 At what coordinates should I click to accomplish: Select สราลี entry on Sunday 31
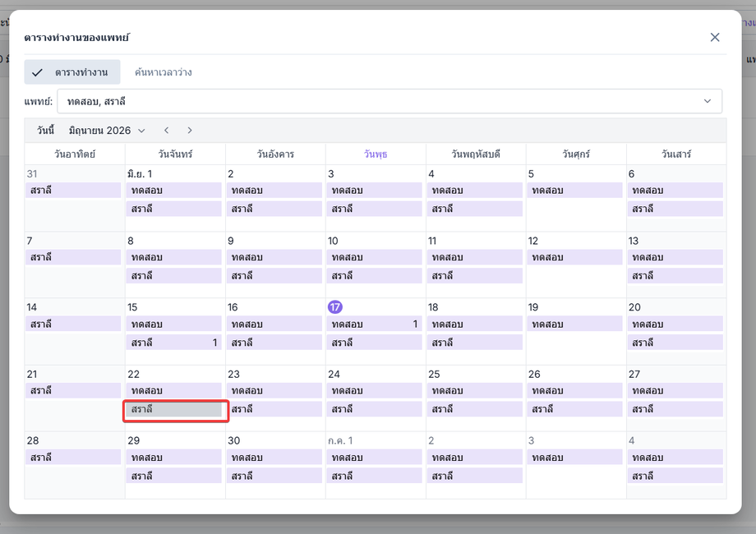point(73,191)
